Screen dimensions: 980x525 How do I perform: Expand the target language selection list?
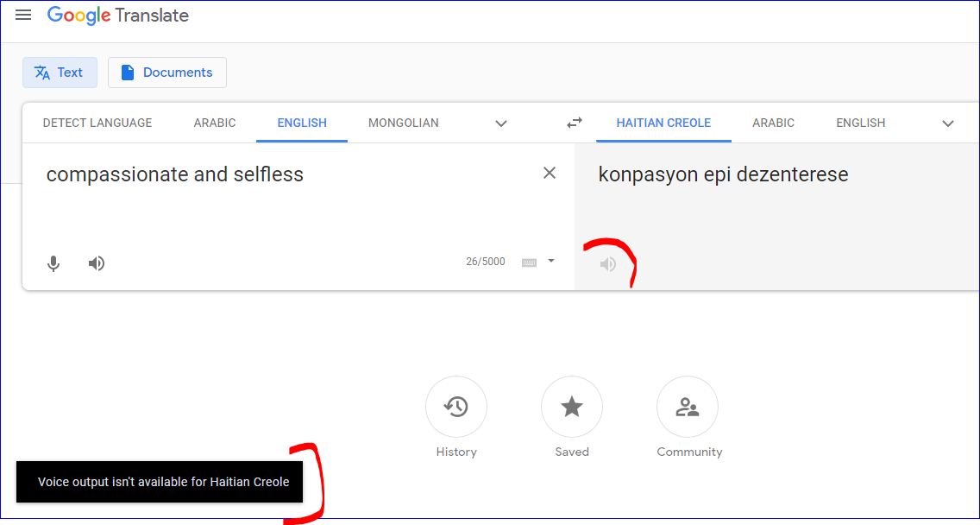(948, 123)
